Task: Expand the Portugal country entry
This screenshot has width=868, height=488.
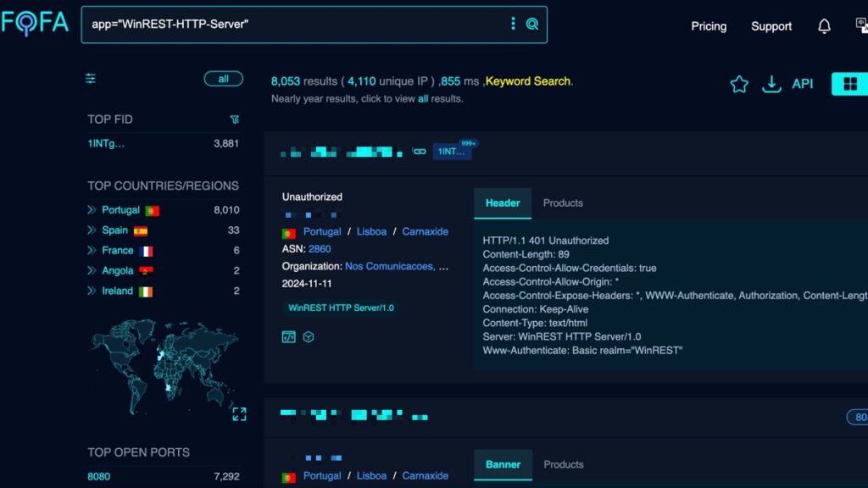Action: click(92, 209)
